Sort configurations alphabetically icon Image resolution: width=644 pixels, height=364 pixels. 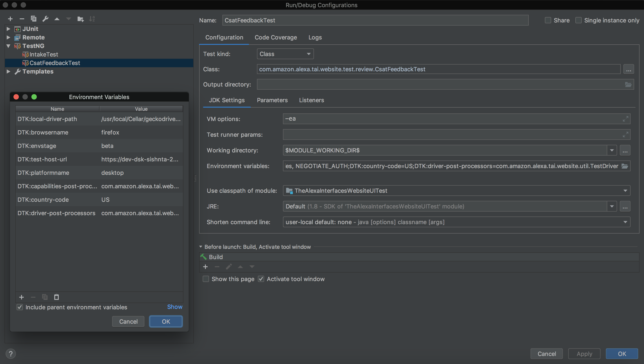(x=92, y=19)
